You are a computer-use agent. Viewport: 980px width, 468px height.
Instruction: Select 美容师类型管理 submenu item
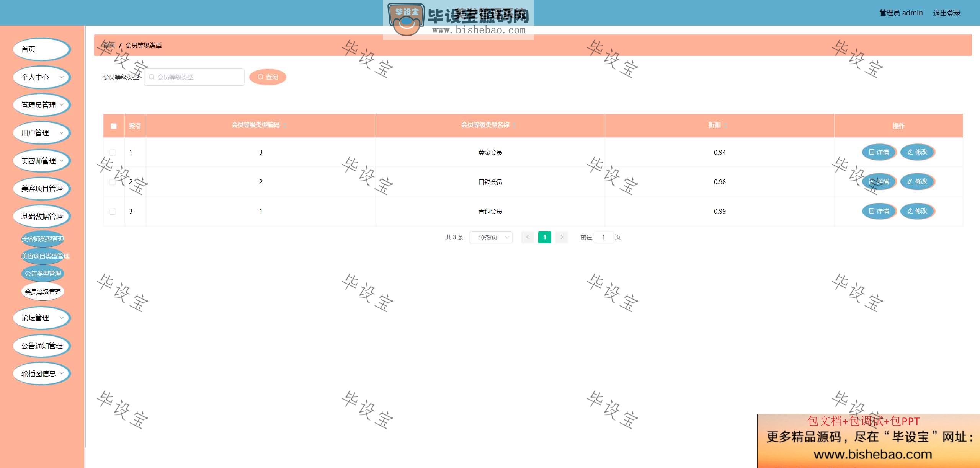point(43,239)
